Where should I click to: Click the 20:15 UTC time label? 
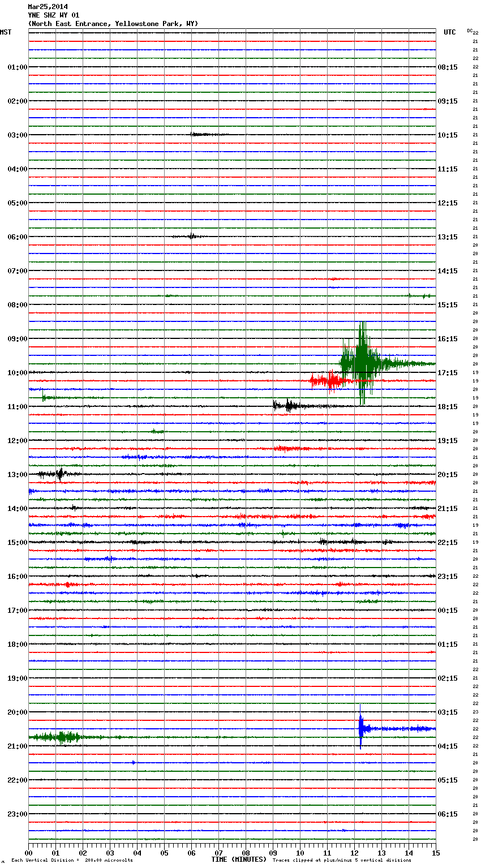coord(448,475)
